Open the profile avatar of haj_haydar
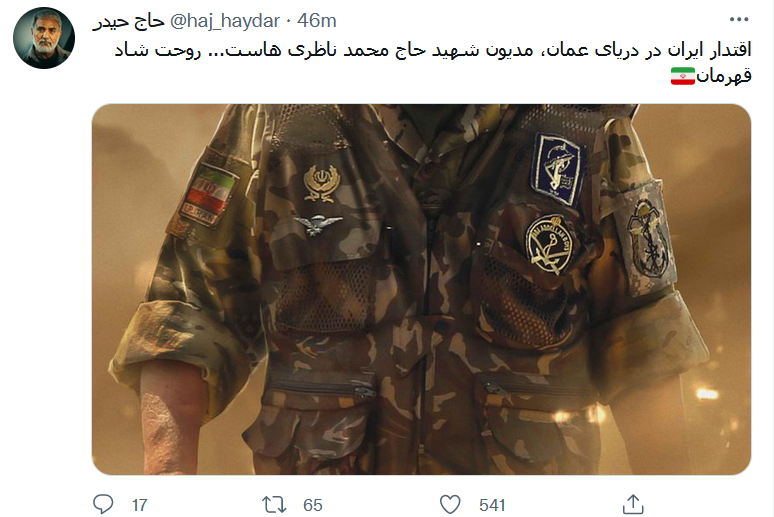 44,38
